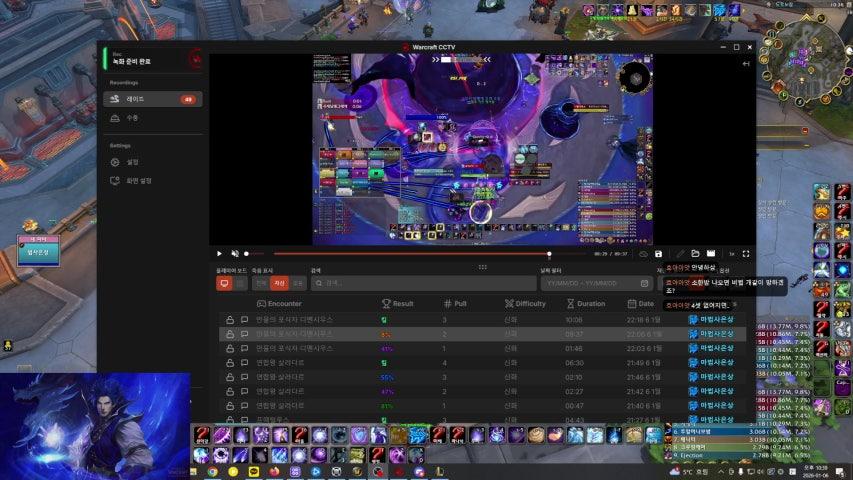Click the 검색 search input field

pyautogui.click(x=420, y=283)
